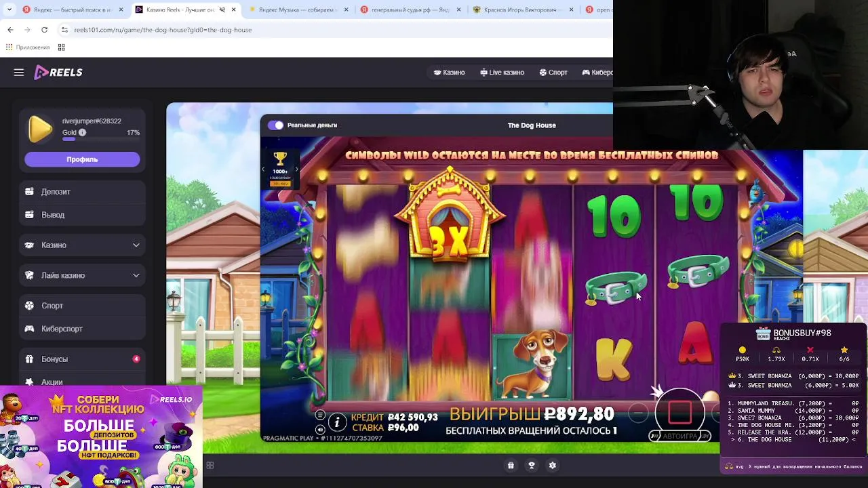Expand the Казино sidebar section

82,245
